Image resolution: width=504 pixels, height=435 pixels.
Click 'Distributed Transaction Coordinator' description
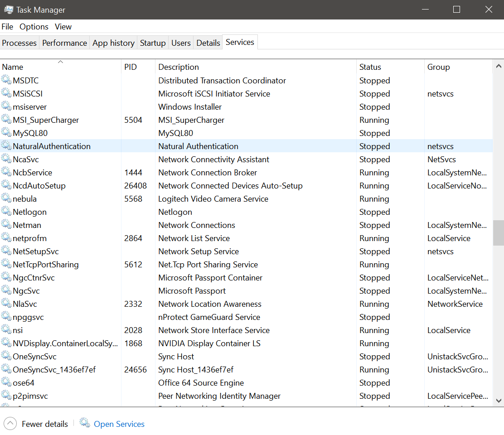[x=222, y=81]
